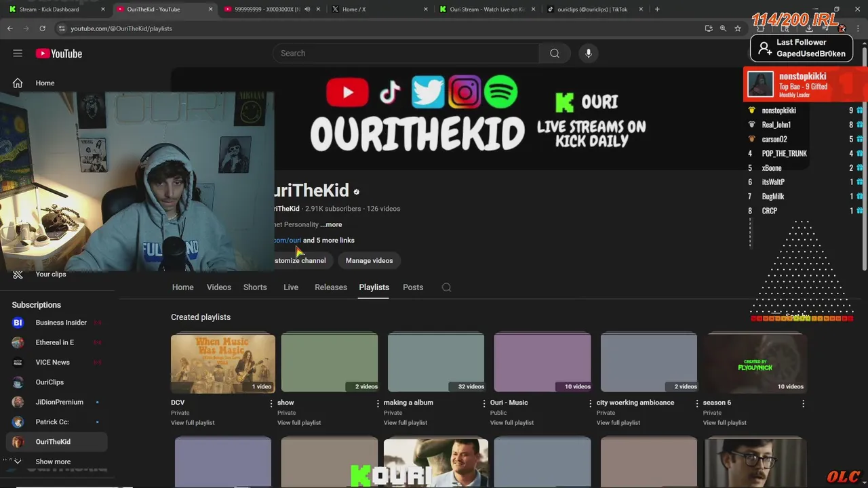Image resolution: width=868 pixels, height=488 pixels.
Task: Open options menu for season 6 playlist
Action: point(804,403)
